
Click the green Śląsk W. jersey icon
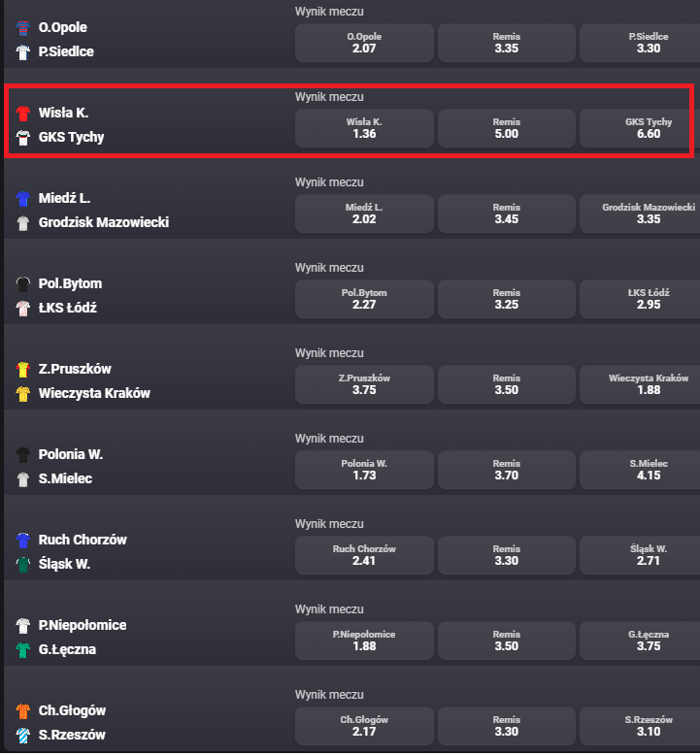click(x=22, y=564)
